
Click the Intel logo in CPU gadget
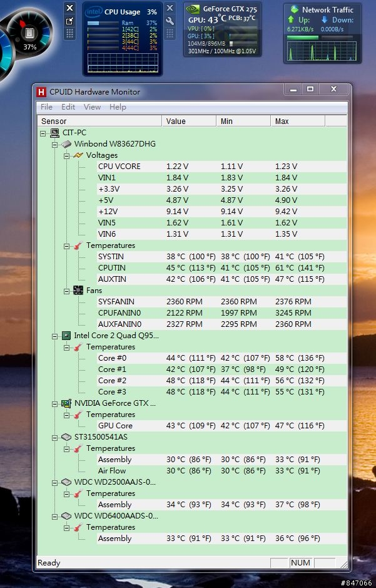point(94,12)
